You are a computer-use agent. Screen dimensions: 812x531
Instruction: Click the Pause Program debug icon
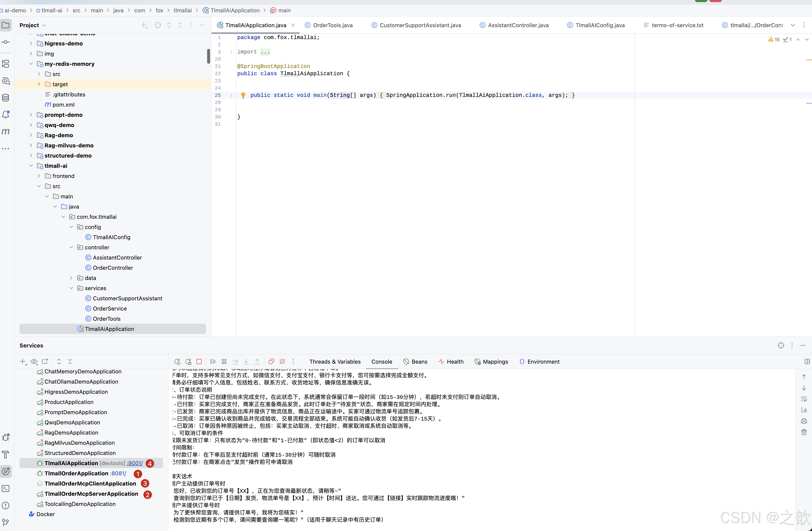pos(224,362)
